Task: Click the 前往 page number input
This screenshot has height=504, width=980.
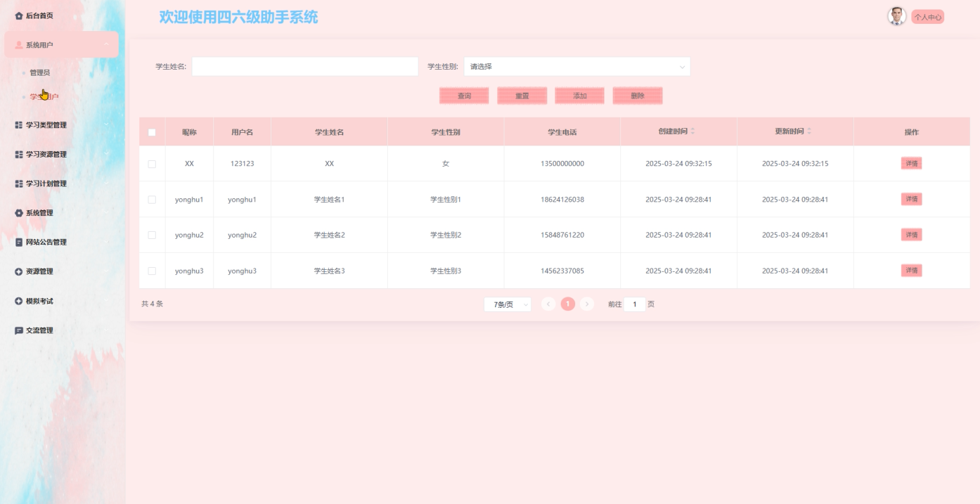Action: pyautogui.click(x=634, y=304)
